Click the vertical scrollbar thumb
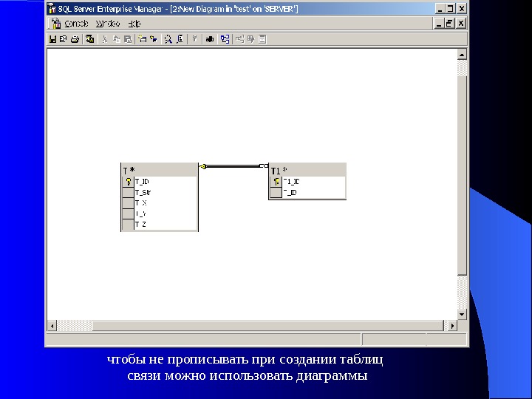Image resolution: width=532 pixels, height=399 pixels. pyautogui.click(x=462, y=176)
